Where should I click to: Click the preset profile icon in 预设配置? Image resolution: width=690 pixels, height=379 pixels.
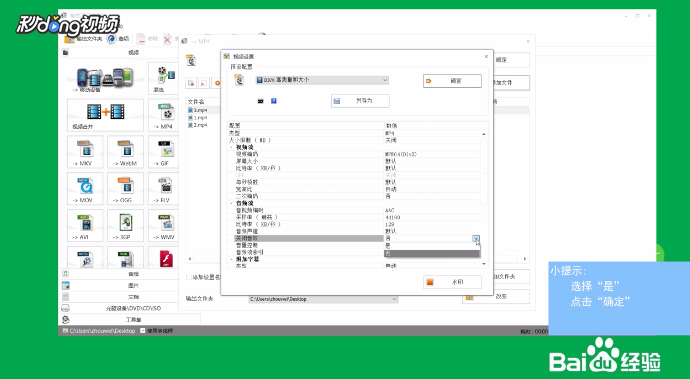pyautogui.click(x=239, y=80)
